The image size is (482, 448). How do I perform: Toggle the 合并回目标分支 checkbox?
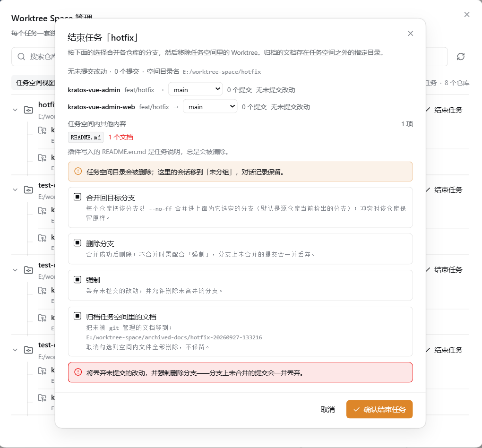point(77,197)
